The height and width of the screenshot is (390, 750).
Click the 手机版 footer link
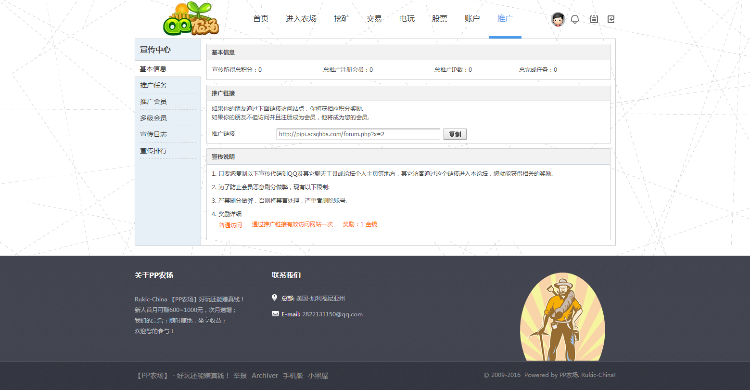[x=293, y=376]
